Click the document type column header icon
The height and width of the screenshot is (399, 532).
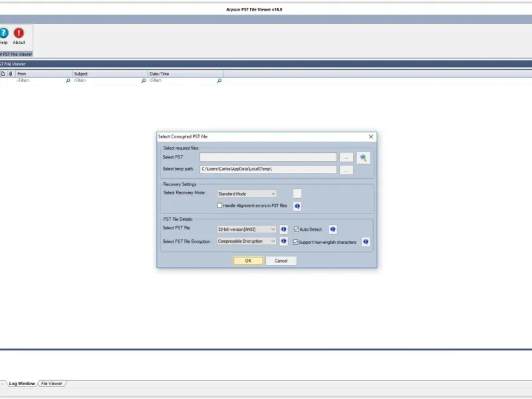(3, 74)
